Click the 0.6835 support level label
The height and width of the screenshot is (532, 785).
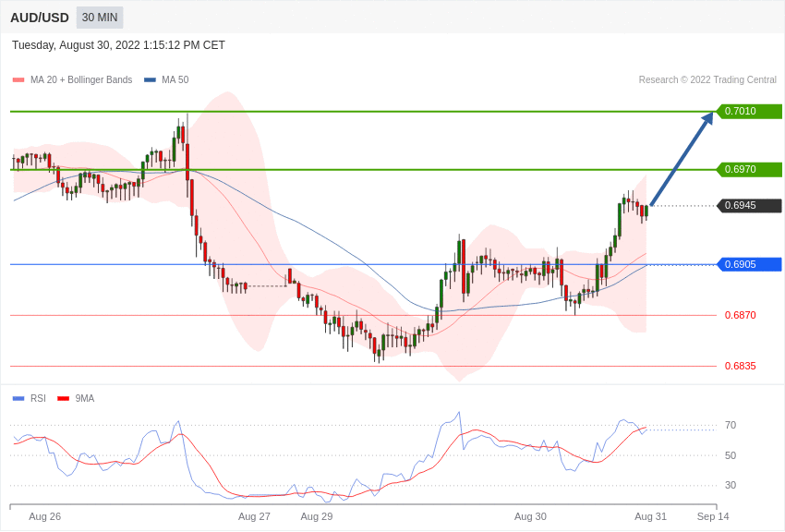click(x=741, y=367)
